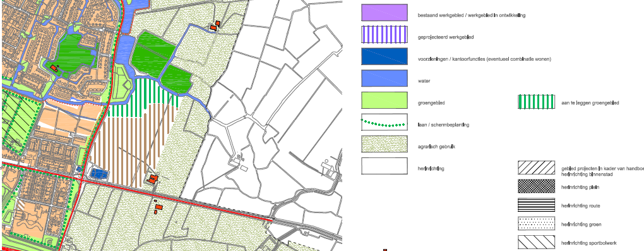Screen dimensions: 644x251
Task: Click the dotted green line 'laan / schermbeplanting' swatch
Action: 385,122
